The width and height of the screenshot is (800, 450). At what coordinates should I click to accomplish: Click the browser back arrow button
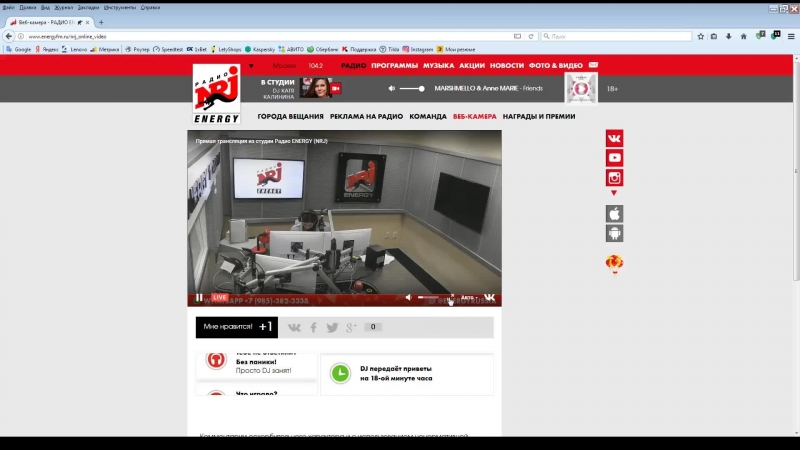coord(9,36)
